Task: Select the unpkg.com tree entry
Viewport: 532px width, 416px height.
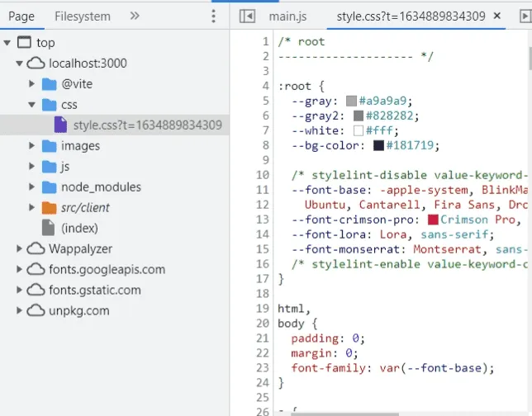Action: pos(79,310)
